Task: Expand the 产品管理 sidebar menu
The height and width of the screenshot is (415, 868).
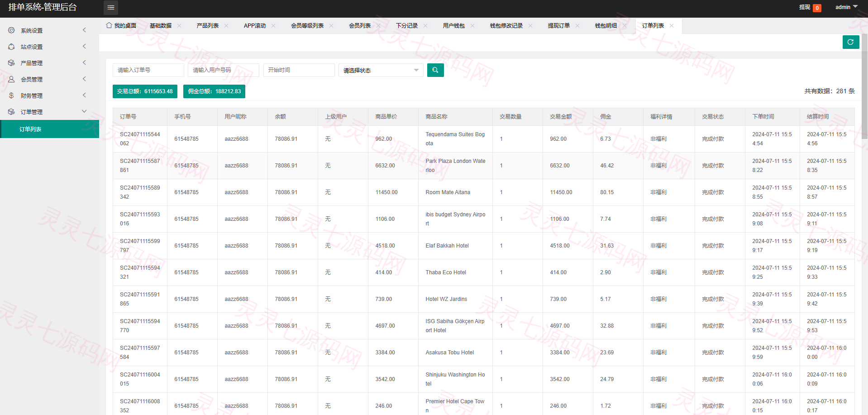Action: [x=84, y=63]
